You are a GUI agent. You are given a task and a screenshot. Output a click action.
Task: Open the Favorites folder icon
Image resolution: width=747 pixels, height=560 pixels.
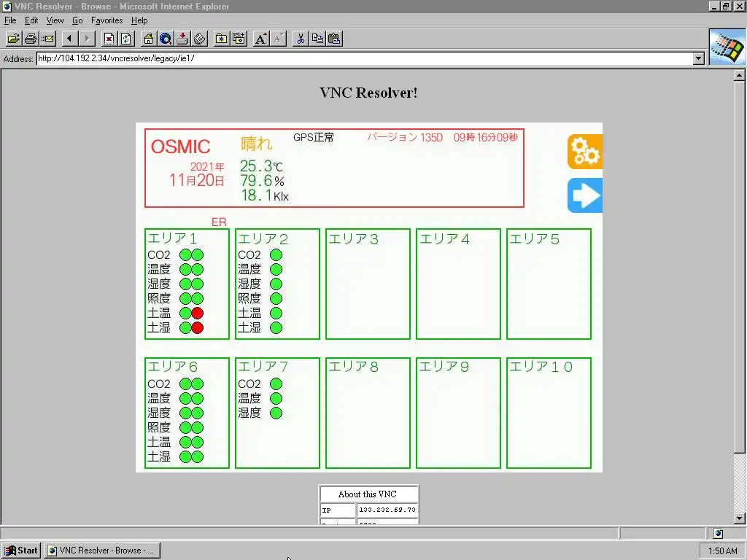coord(222,39)
